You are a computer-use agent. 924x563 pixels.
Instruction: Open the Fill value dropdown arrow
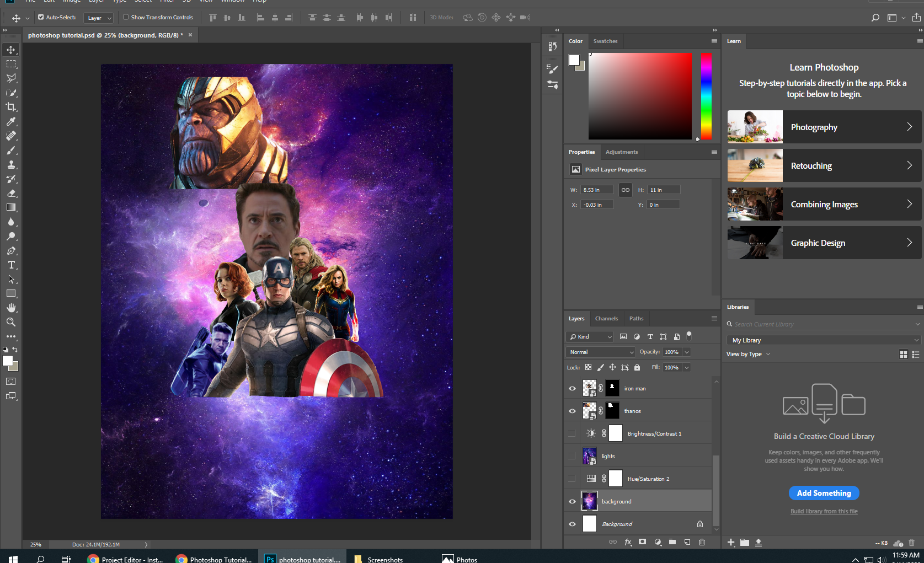[687, 367]
